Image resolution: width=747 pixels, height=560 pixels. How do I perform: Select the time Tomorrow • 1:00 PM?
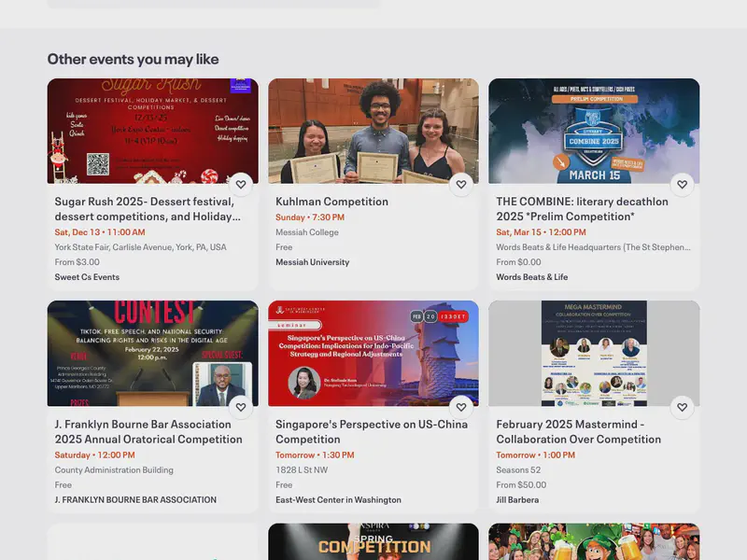[536, 455]
